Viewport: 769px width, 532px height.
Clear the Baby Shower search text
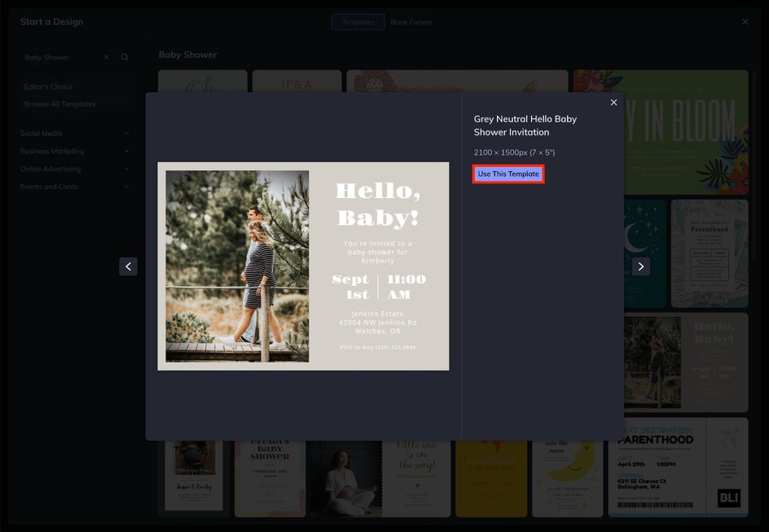(x=107, y=57)
